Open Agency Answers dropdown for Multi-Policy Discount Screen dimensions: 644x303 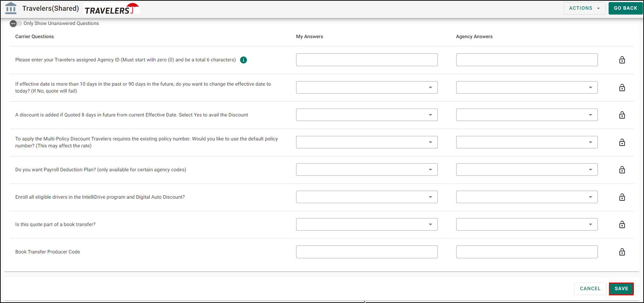pyautogui.click(x=527, y=142)
